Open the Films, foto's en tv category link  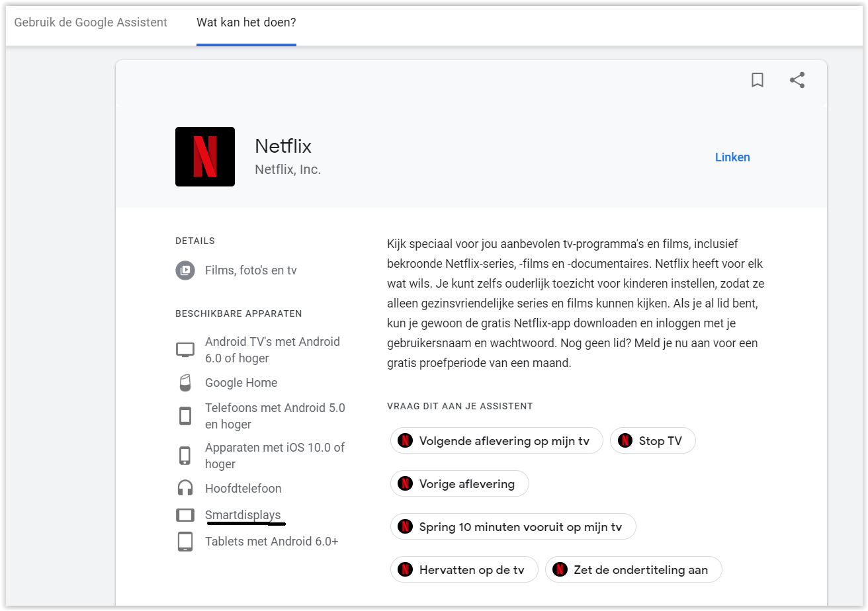coord(251,270)
